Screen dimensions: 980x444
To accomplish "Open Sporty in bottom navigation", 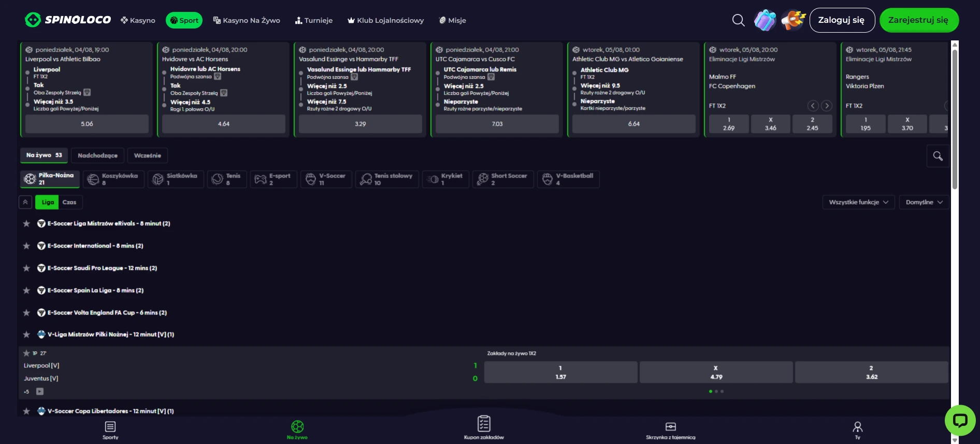I will 110,430.
